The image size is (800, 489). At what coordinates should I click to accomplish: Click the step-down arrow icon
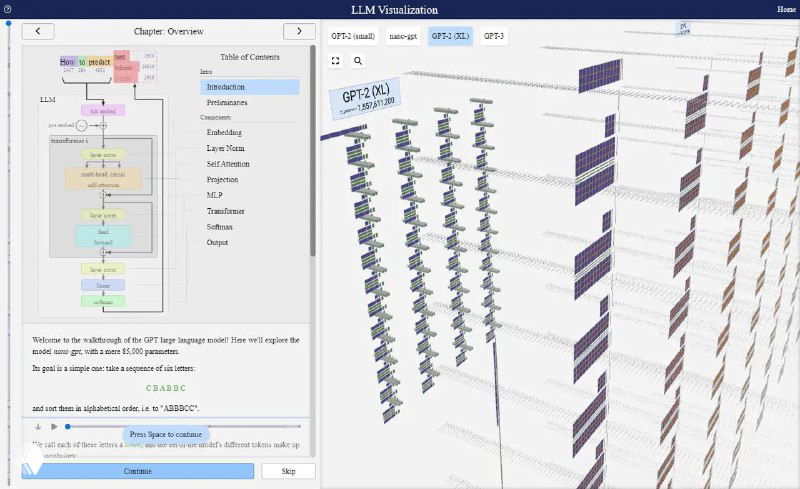38,426
